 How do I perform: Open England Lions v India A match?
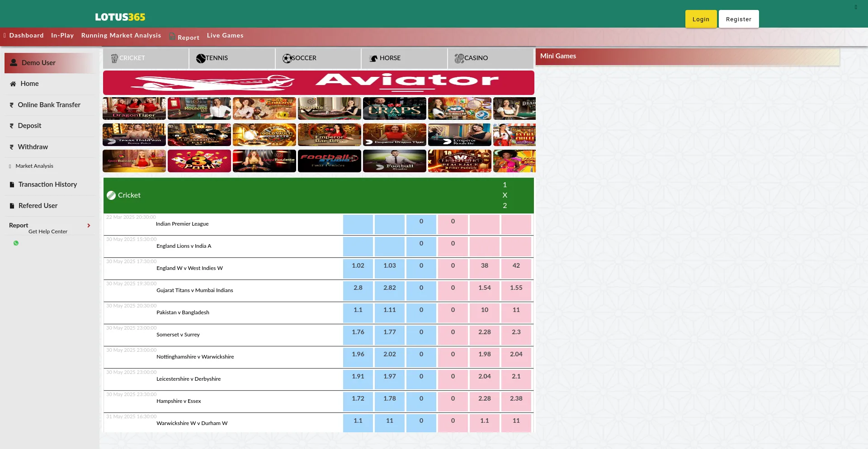pos(184,246)
